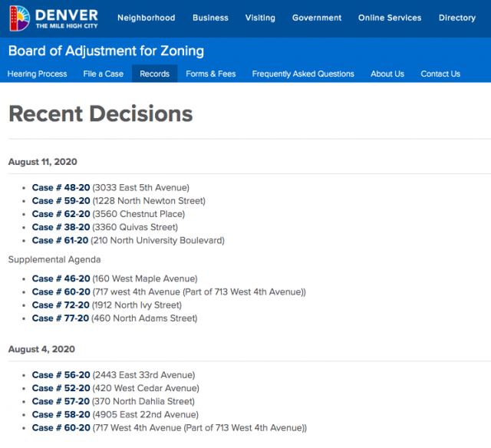
Task: Open Case # 60-20 under August 4, 2020
Action: 61,427
